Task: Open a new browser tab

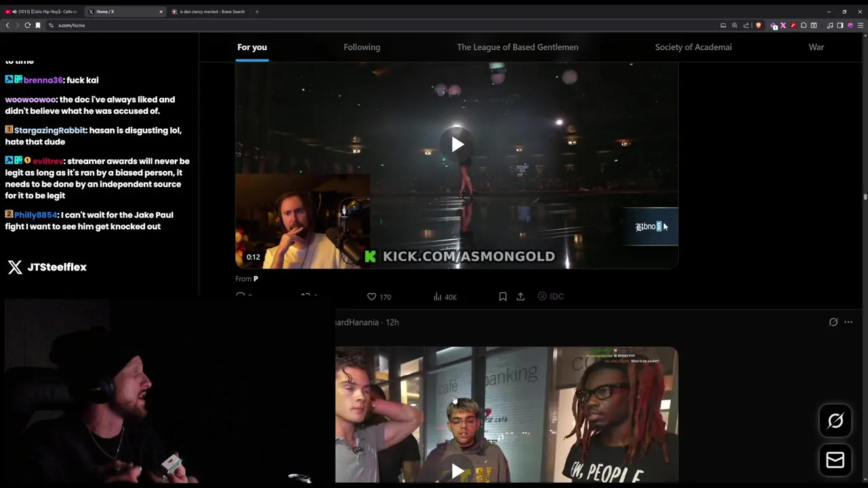Action: (257, 12)
